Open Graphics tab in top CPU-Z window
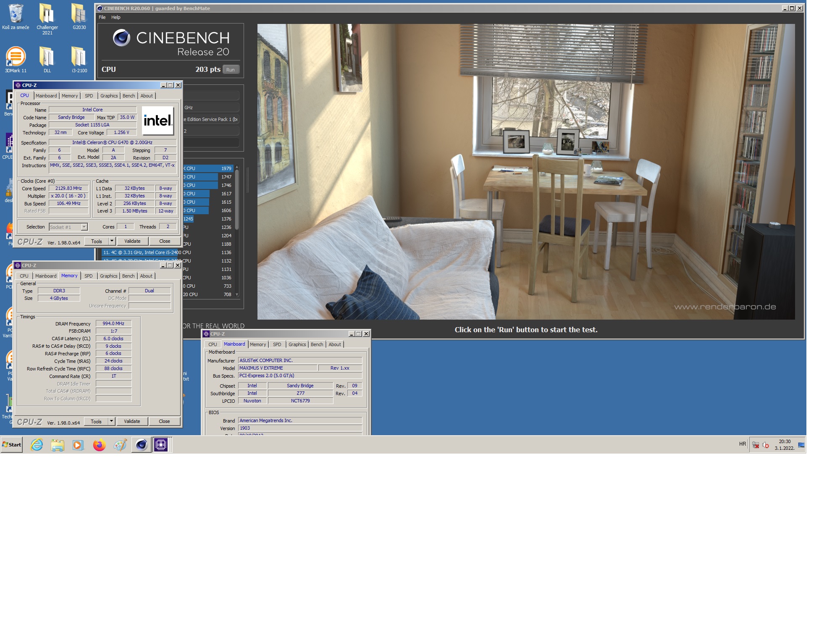 click(x=109, y=96)
